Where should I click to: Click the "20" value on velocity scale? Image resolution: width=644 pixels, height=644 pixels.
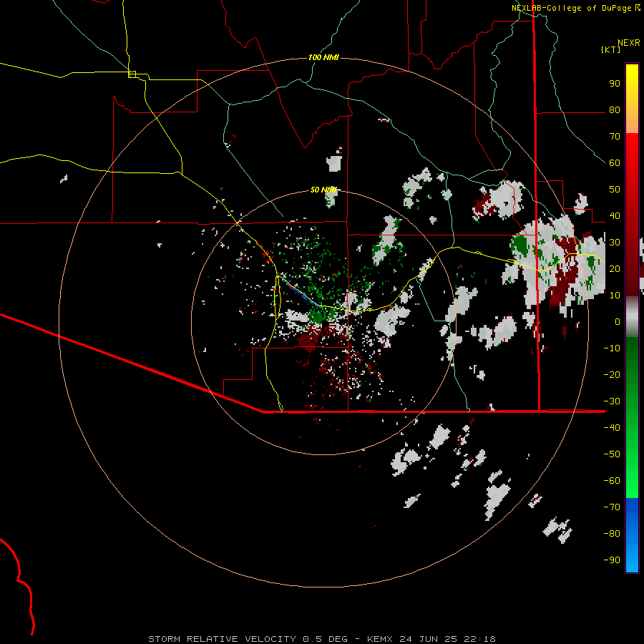615,268
